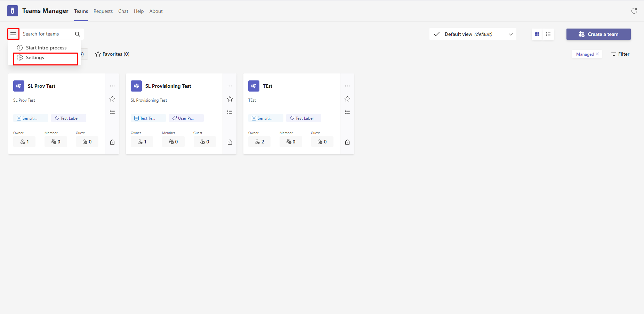Image resolution: width=644 pixels, height=314 pixels.
Task: Remove the Managed filter tag
Action: tap(597, 54)
